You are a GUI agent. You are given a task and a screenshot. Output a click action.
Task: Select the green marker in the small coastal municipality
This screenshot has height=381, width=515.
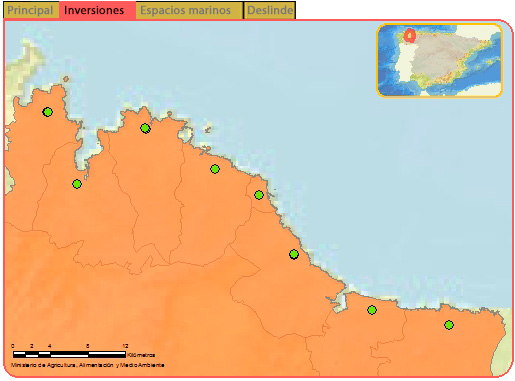(x=259, y=195)
